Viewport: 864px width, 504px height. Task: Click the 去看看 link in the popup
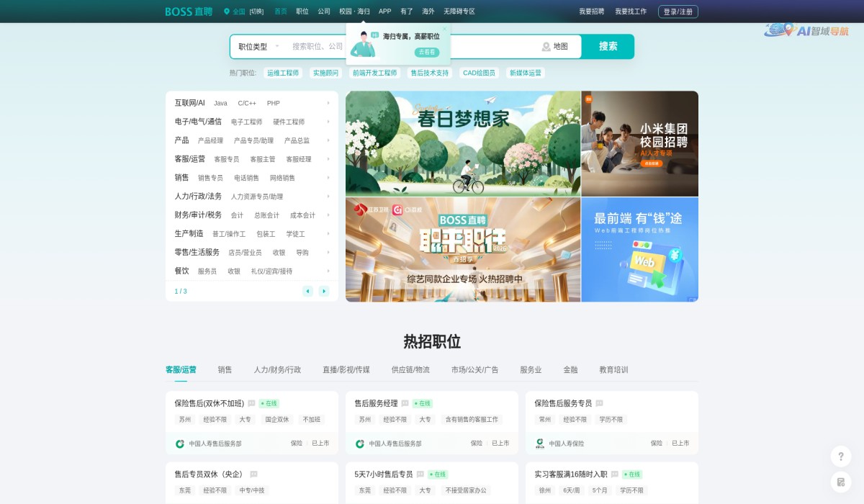[428, 53]
